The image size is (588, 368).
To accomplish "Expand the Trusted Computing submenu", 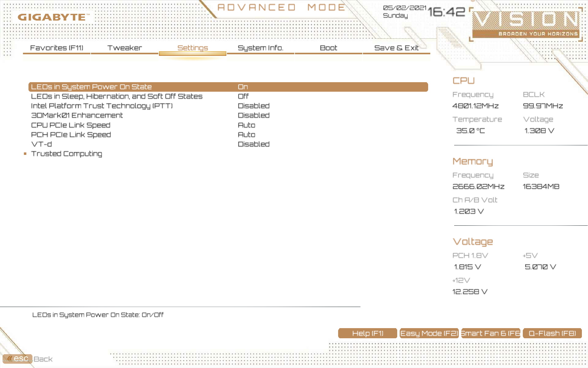I will coord(66,154).
